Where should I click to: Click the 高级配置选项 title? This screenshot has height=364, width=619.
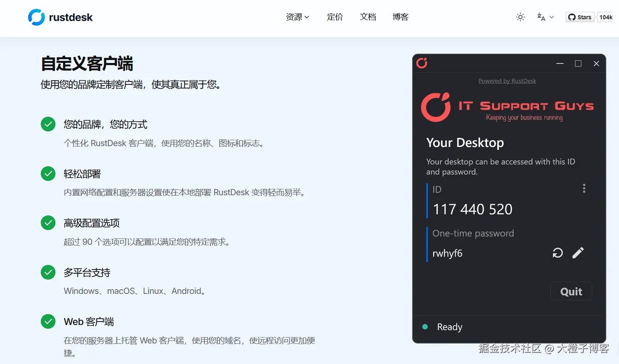pos(92,223)
